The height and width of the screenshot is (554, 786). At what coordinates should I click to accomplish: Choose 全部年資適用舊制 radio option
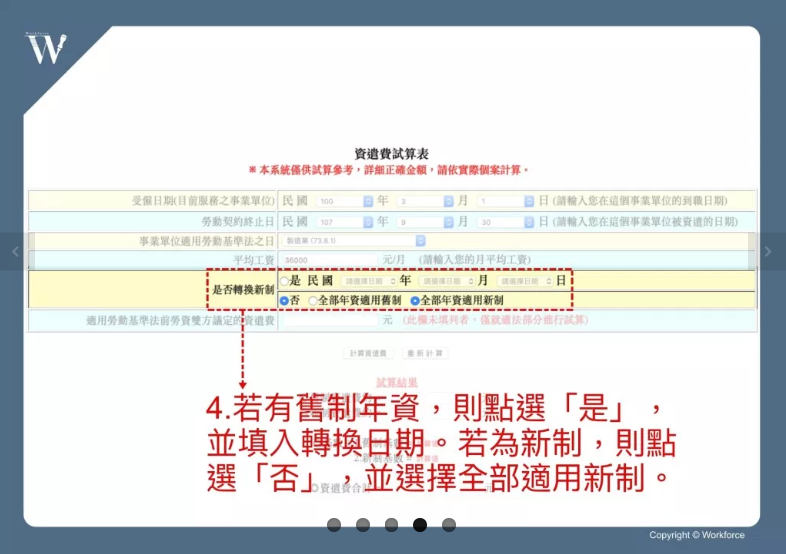coord(313,301)
